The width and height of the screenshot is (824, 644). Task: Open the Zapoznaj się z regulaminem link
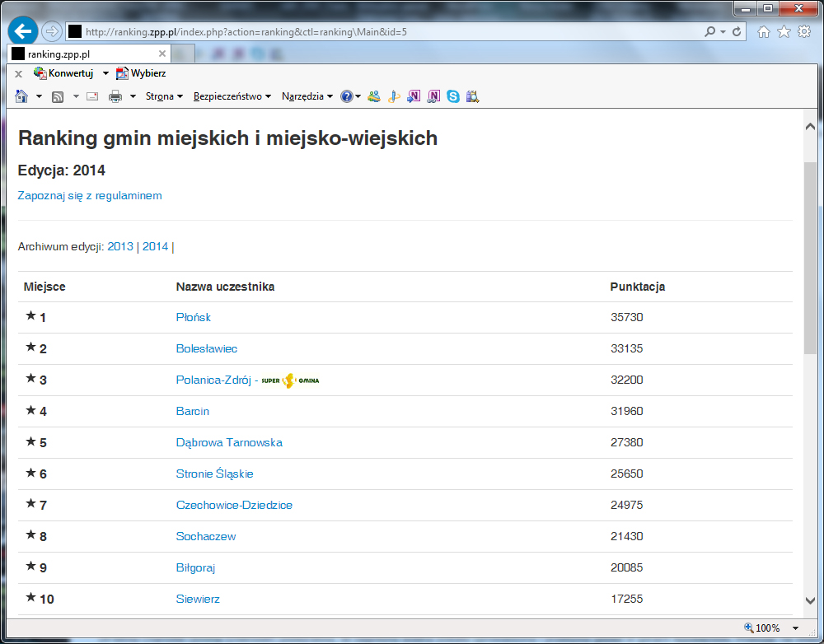[89, 195]
